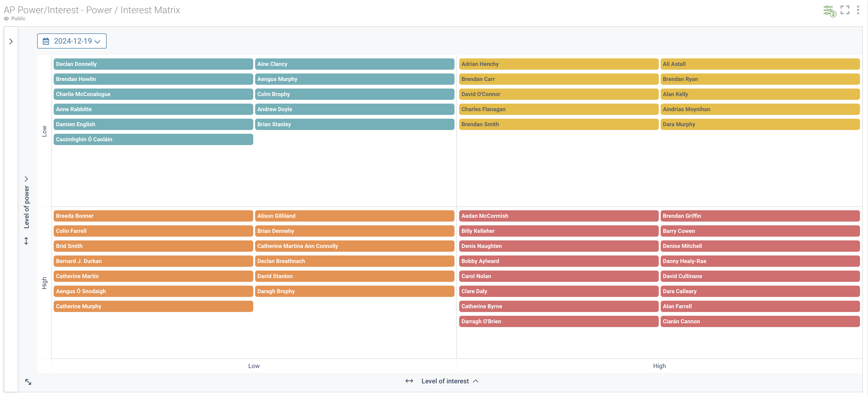868x397 pixels.
Task: Select the Breeda Bonner orange card
Action: (x=153, y=216)
